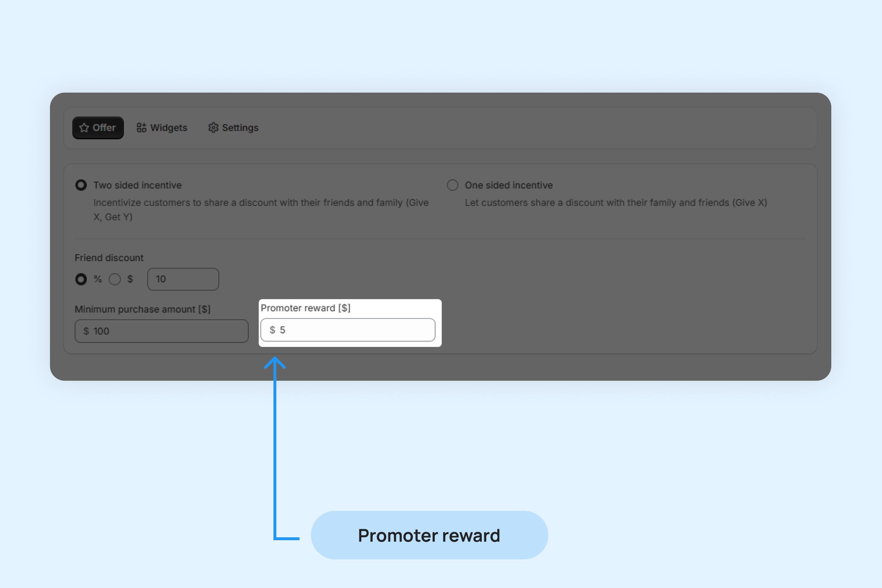Click the Widgets grid icon

click(141, 128)
